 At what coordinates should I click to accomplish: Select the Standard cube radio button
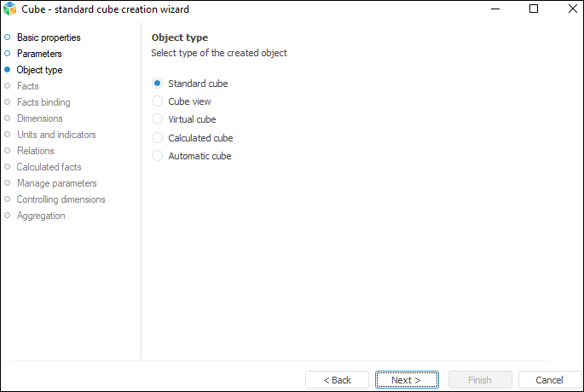[x=157, y=84]
